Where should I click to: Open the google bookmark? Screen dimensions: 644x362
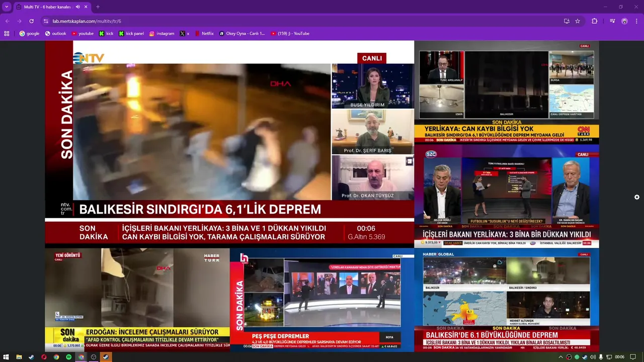point(29,34)
